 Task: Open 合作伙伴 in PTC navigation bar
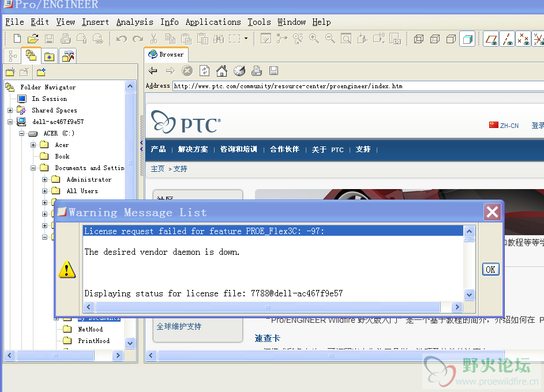tap(284, 149)
